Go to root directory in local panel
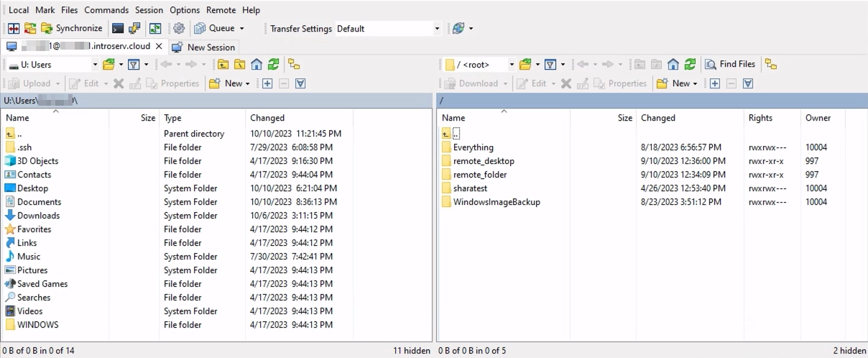Image resolution: width=868 pixels, height=358 pixels. 239,65
